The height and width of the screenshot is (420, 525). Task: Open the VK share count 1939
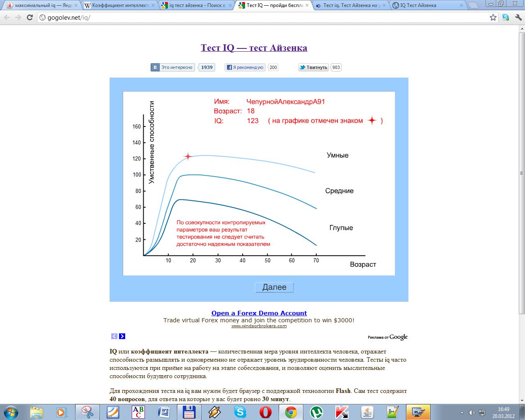pos(207,67)
